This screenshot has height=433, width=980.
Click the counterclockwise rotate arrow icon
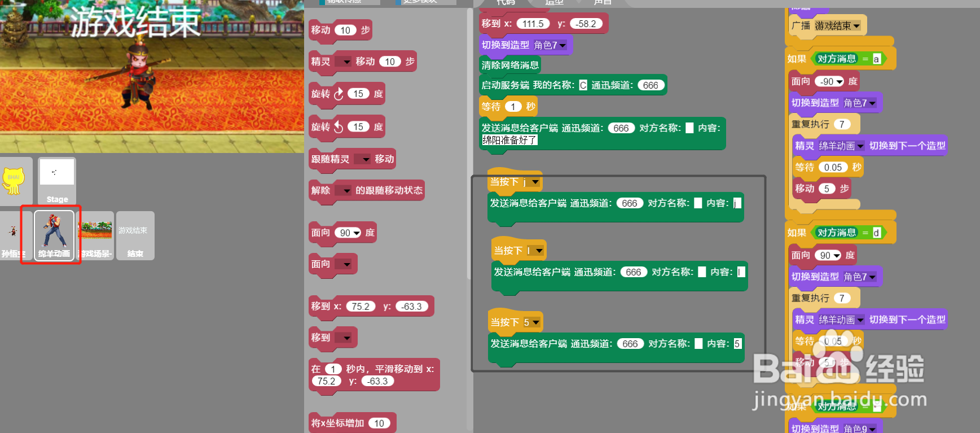pyautogui.click(x=339, y=126)
